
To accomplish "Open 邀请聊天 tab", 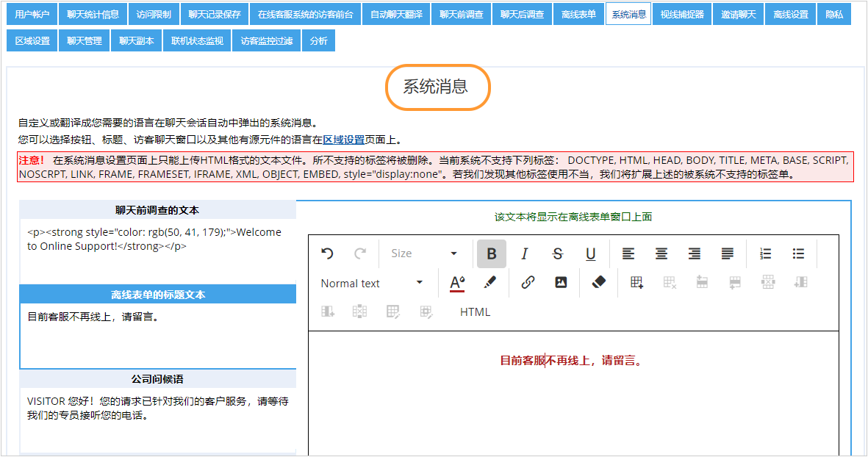I will [x=739, y=15].
